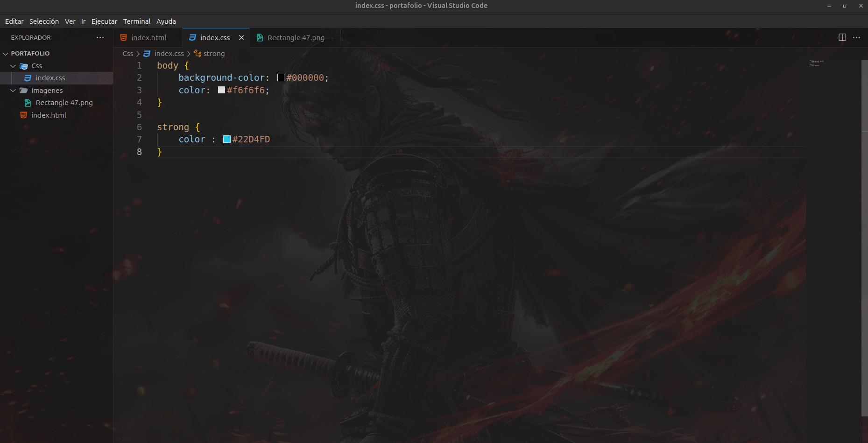
Task: Open the Terminal menu
Action: click(137, 21)
